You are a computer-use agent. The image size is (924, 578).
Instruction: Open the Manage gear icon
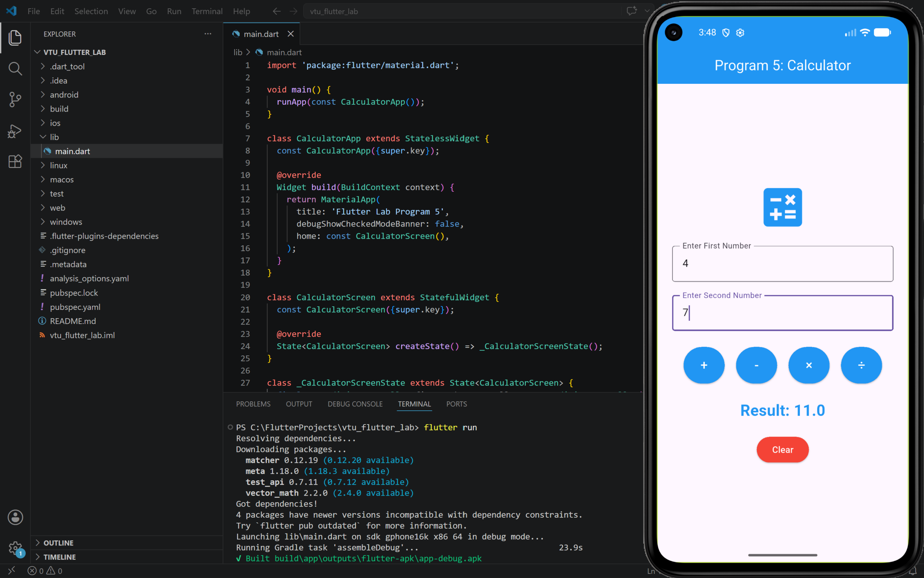(15, 548)
